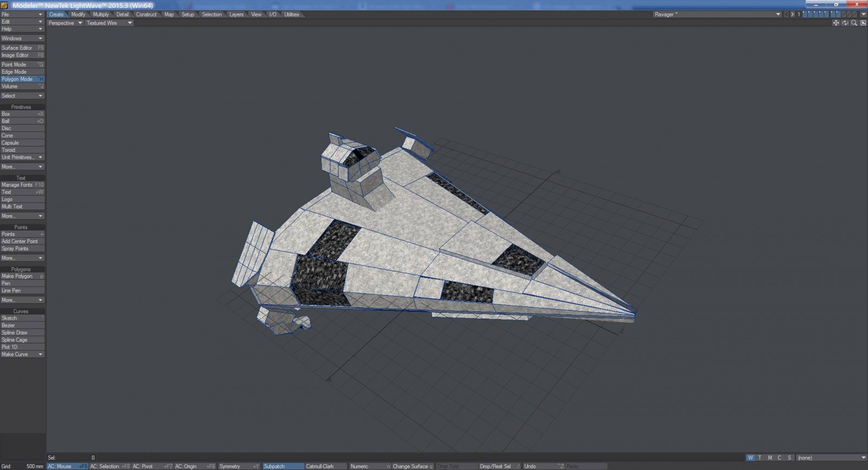
Task: Open the Utilities tab
Action: 292,15
